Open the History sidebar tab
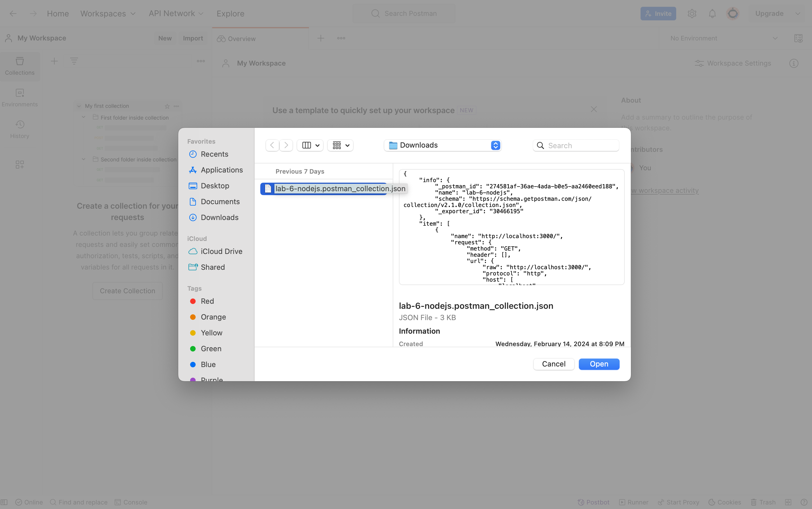Viewport: 812px width, 509px height. [x=20, y=130]
